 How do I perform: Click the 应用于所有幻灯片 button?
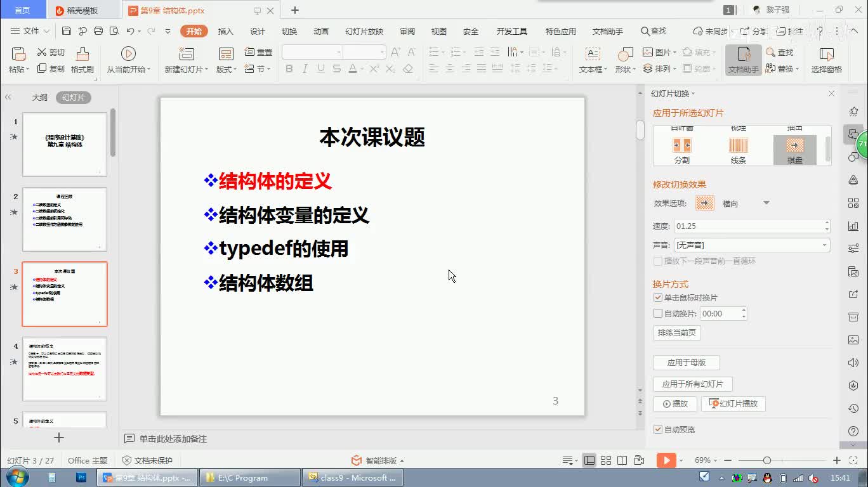(692, 384)
